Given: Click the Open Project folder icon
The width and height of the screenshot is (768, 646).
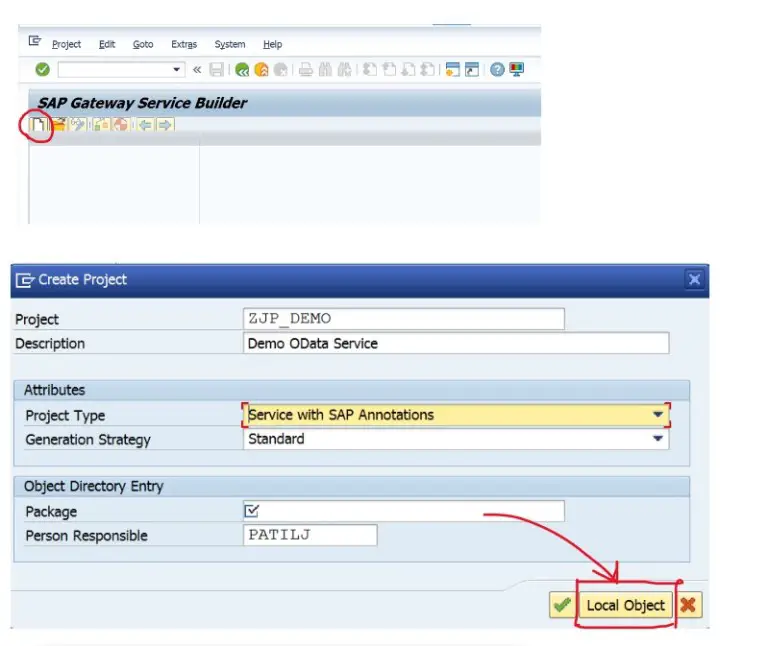Looking at the screenshot, I should coord(58,125).
